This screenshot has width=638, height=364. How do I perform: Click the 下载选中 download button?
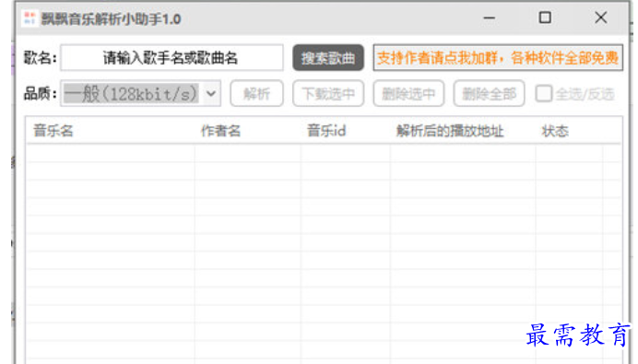pos(328,94)
